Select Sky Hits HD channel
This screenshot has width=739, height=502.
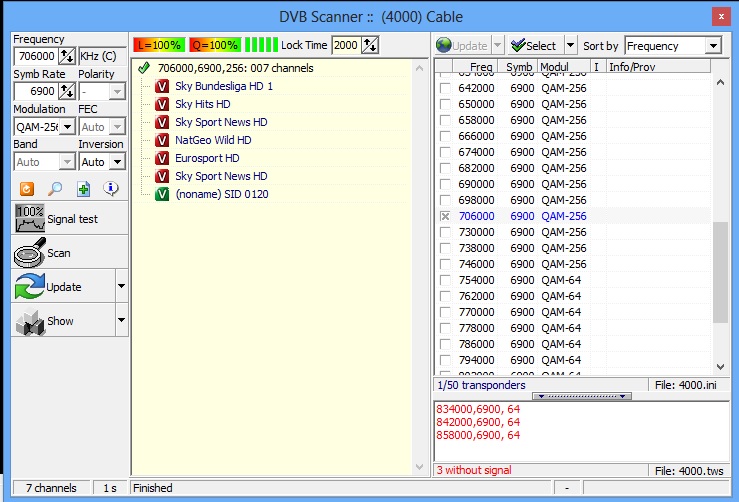tap(203, 104)
